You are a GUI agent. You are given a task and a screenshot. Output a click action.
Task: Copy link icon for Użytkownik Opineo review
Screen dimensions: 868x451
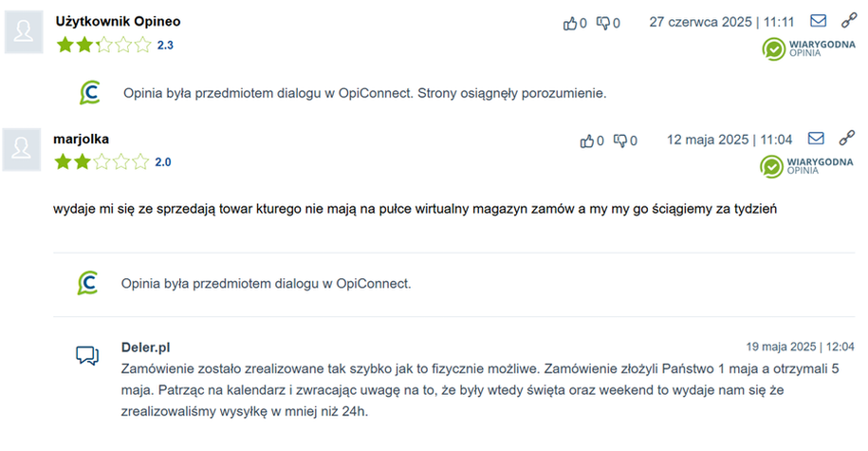pyautogui.click(x=847, y=20)
